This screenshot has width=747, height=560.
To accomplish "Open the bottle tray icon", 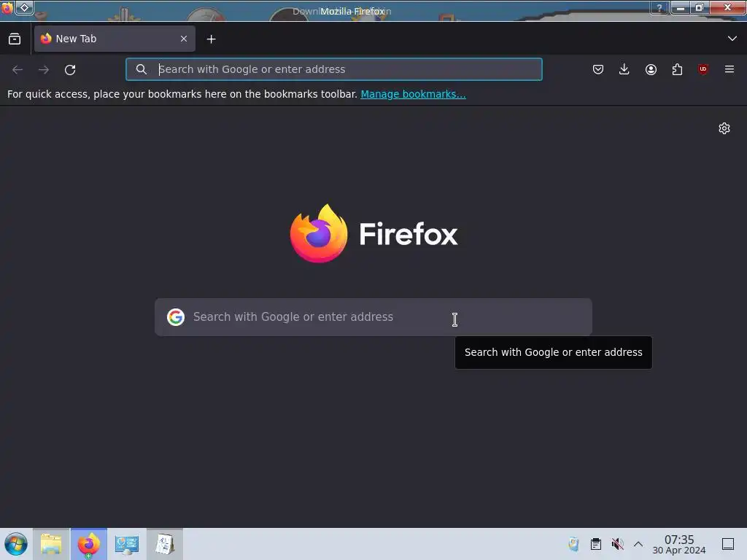I will [x=573, y=544].
